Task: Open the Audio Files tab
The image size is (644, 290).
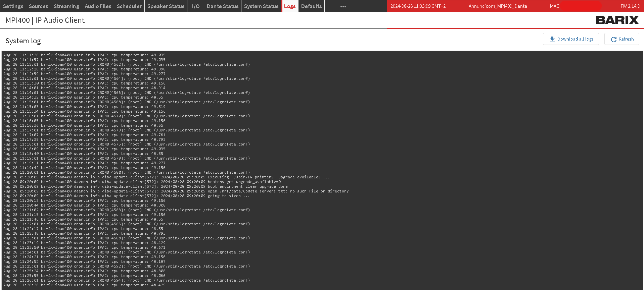Action: pos(98,6)
